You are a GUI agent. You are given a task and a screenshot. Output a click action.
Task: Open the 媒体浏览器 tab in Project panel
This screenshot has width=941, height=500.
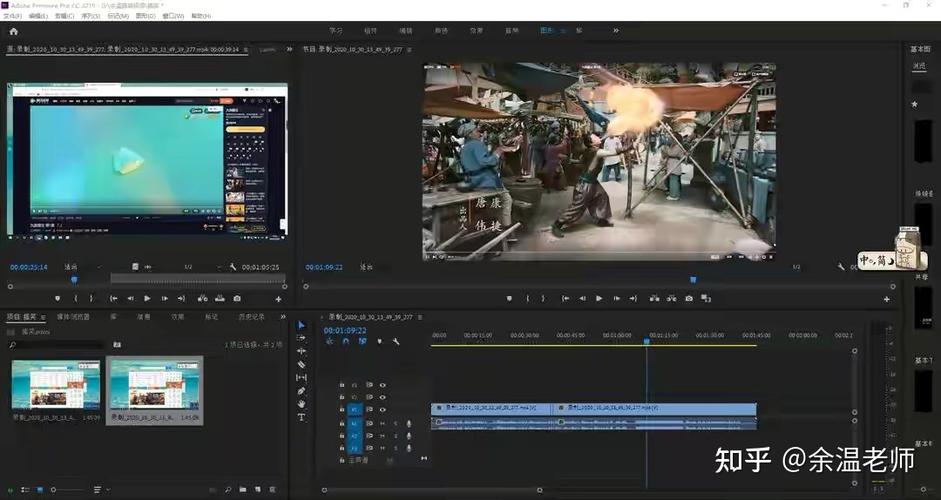pyautogui.click(x=73, y=316)
